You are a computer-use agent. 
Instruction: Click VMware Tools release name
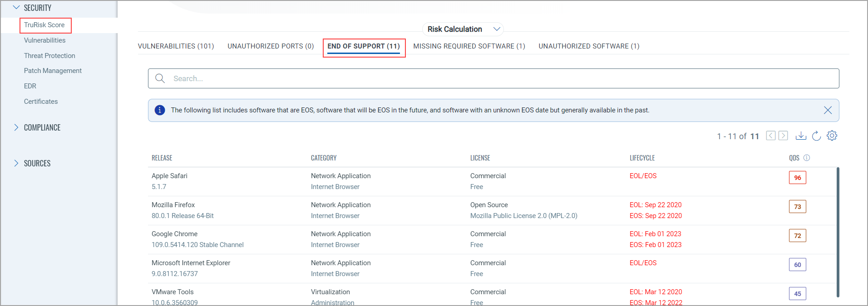173,292
